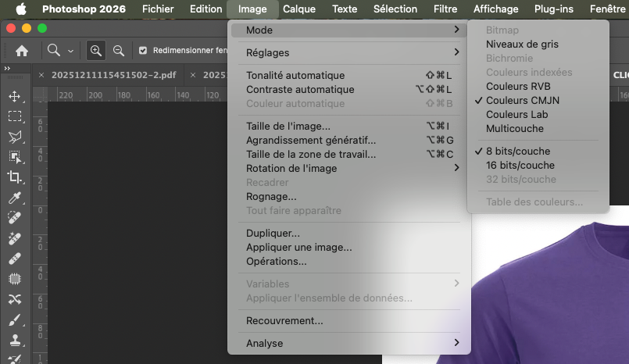Open the Photoshop 2026 application menu
Viewport: 629px width, 364px height.
[x=84, y=9]
